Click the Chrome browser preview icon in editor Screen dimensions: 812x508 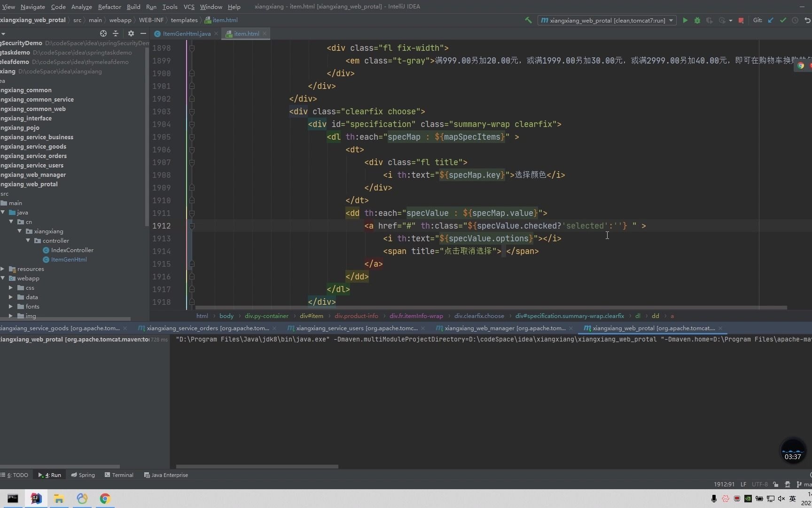(801, 66)
